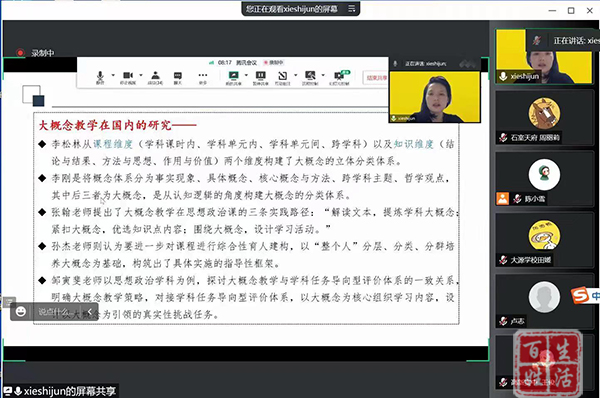Open the chat icon in the toolbar
This screenshot has width=600, height=398.
pos(178,77)
